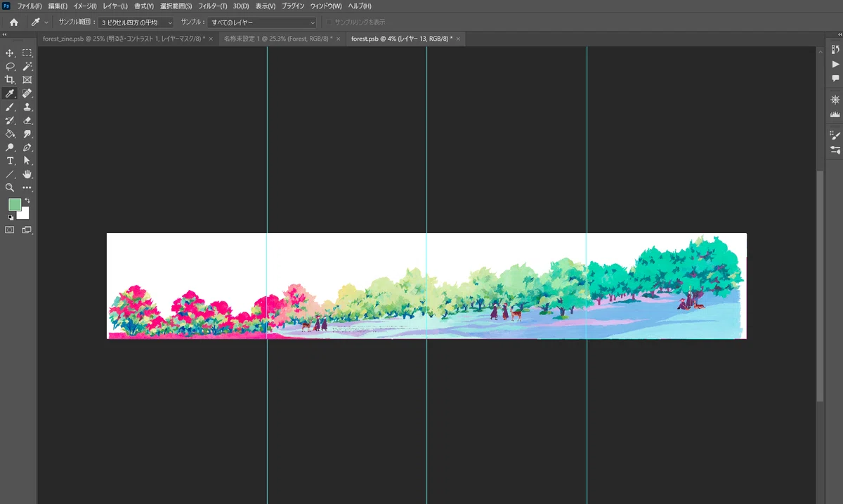Select the Horizontal Type tool
Viewport: 843px width, 504px height.
click(10, 161)
